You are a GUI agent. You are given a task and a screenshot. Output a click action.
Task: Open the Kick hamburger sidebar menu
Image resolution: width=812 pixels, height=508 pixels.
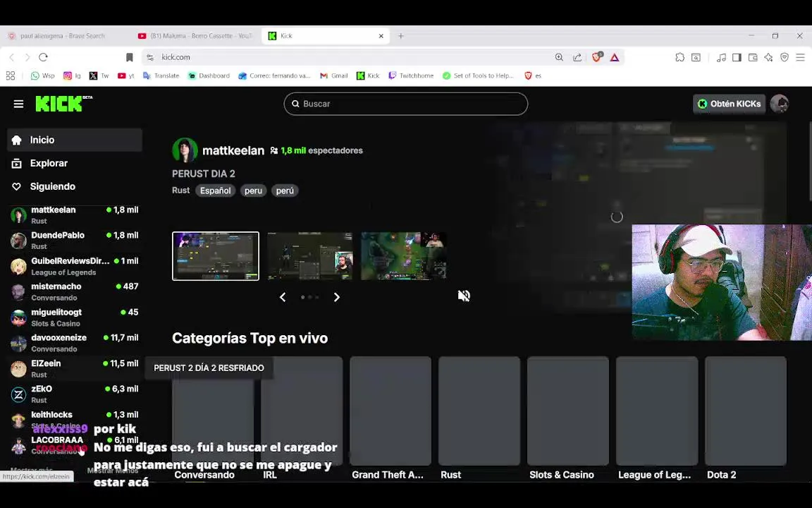click(x=18, y=104)
